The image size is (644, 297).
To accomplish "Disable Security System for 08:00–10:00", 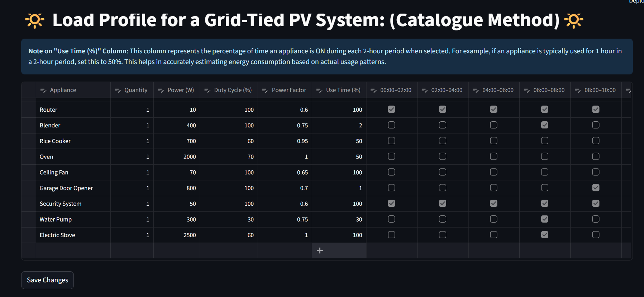I will (x=596, y=203).
